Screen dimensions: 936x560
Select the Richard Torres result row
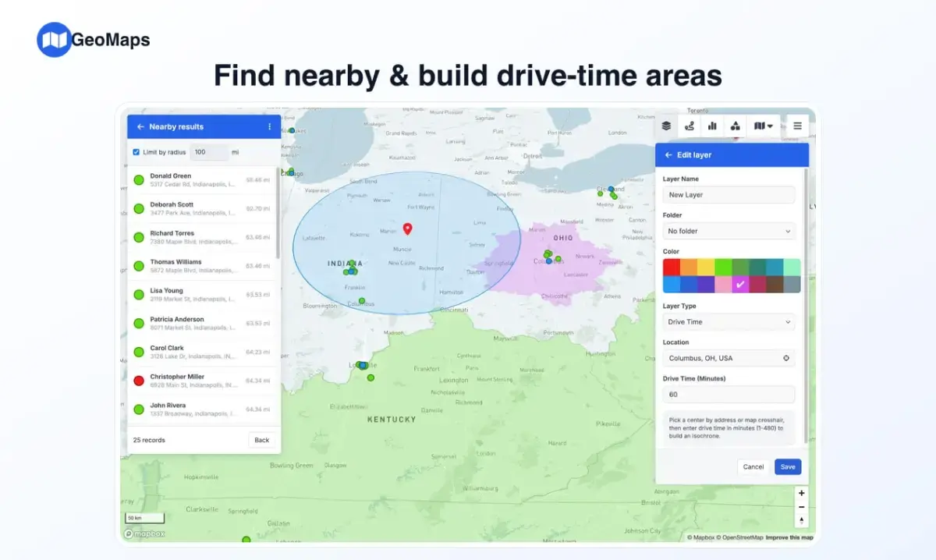202,237
